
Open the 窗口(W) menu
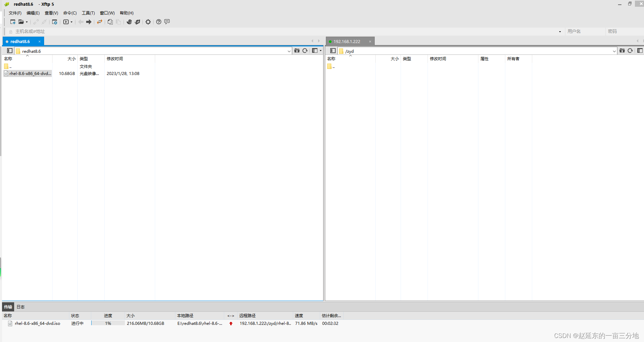point(107,13)
